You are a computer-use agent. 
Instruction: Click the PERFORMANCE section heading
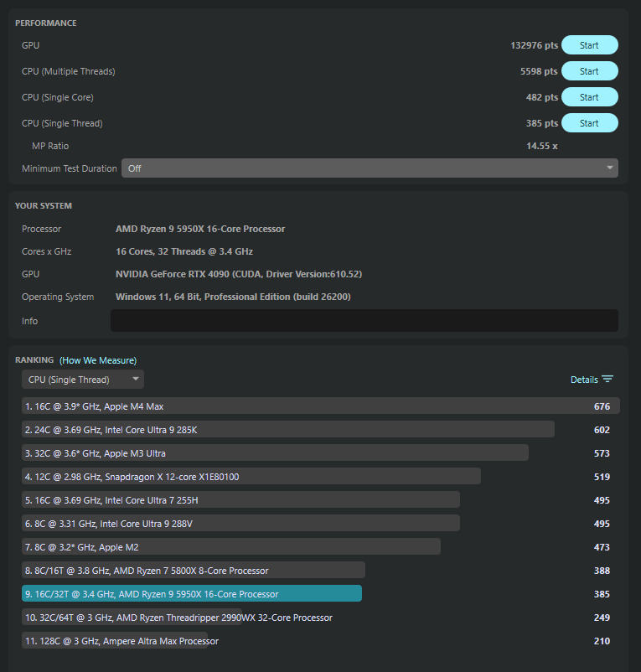point(46,23)
